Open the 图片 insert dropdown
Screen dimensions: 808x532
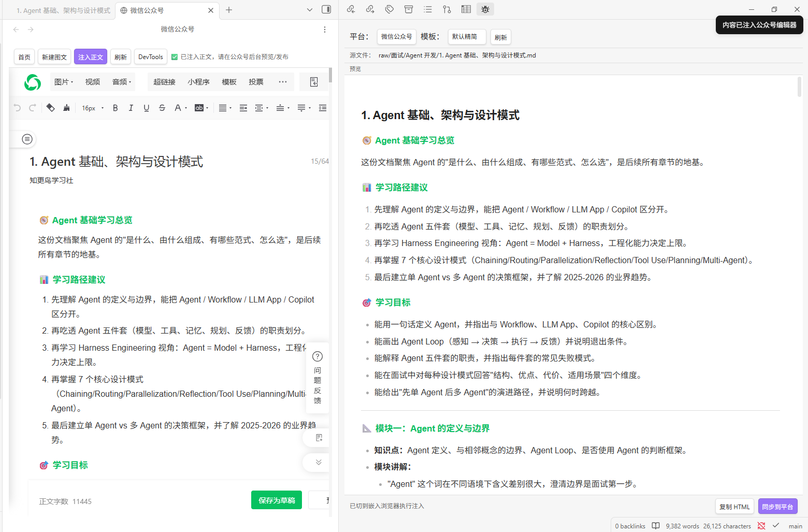64,82
